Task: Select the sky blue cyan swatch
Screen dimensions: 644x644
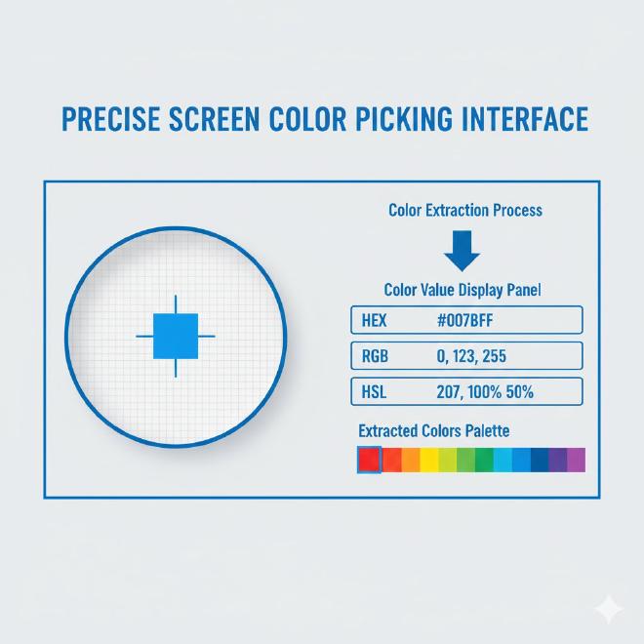Action: point(503,460)
